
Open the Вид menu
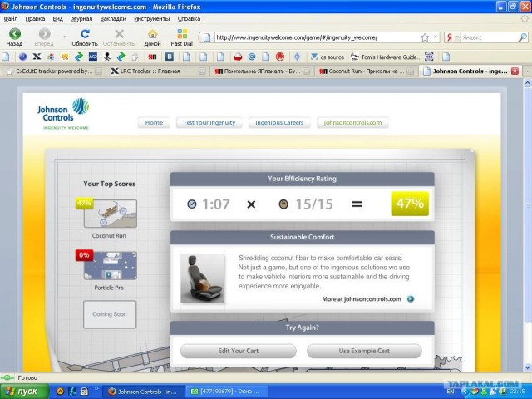(x=57, y=18)
